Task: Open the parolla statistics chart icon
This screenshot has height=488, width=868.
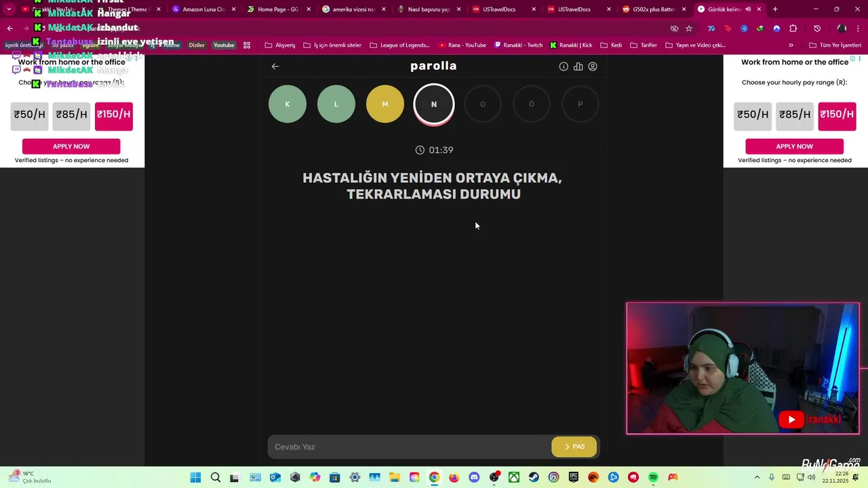Action: (x=578, y=66)
